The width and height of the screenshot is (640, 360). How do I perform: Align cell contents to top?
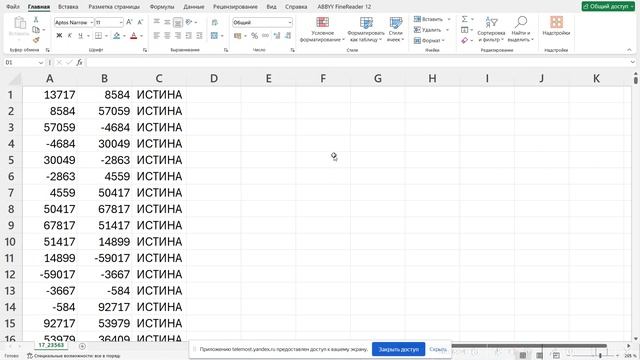tap(157, 22)
